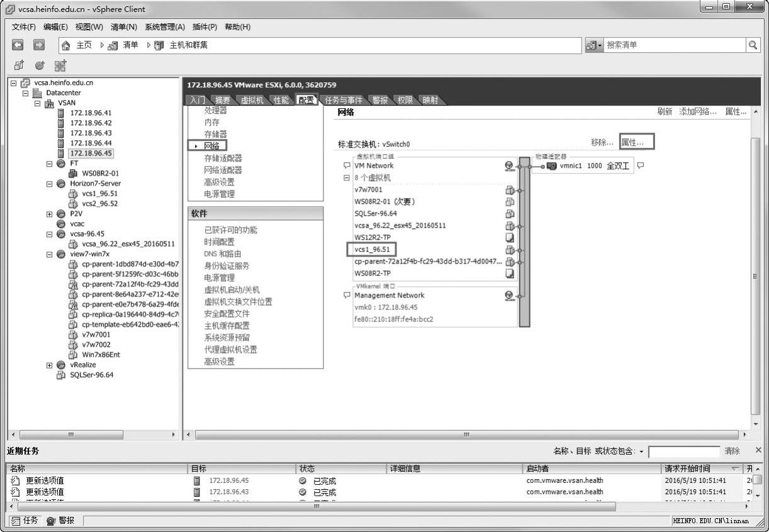The image size is (769, 532).
Task: Click the search inventory input field
Action: click(x=675, y=45)
